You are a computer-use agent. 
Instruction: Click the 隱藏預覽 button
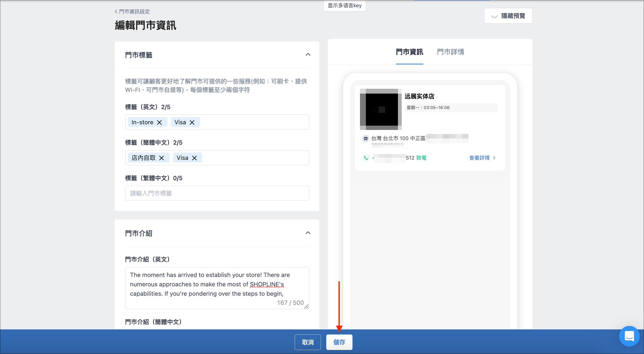click(508, 16)
